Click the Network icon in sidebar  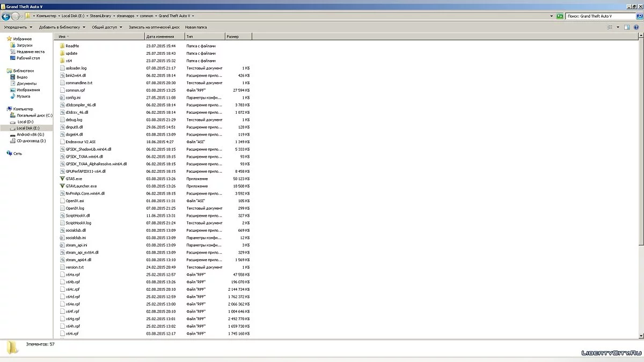9,153
